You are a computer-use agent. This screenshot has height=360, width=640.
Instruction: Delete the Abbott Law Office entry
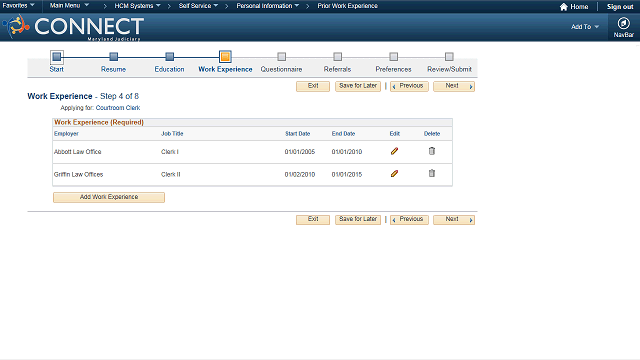(x=432, y=151)
